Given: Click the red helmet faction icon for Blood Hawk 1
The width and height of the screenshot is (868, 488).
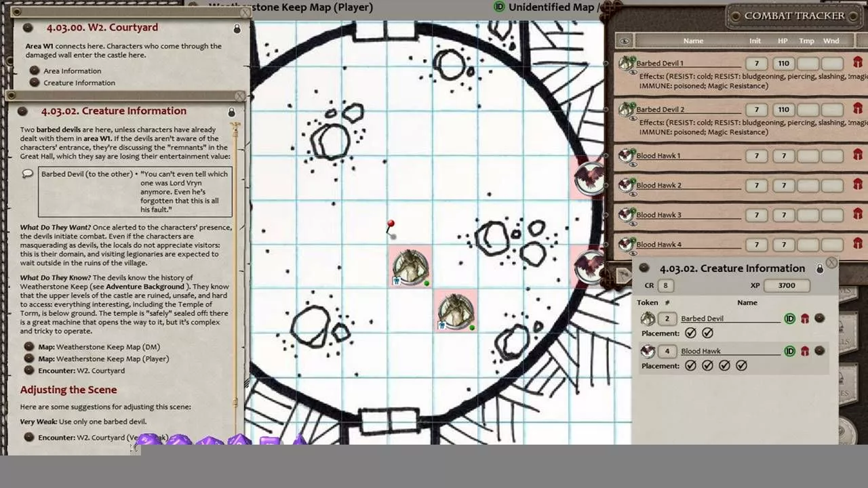Looking at the screenshot, I should [x=858, y=155].
